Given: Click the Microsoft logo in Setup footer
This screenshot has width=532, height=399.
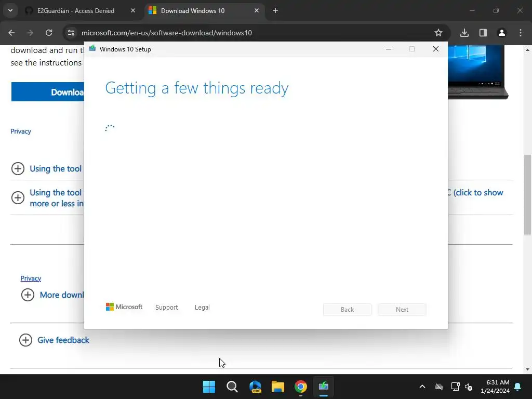Looking at the screenshot, I should (124, 307).
